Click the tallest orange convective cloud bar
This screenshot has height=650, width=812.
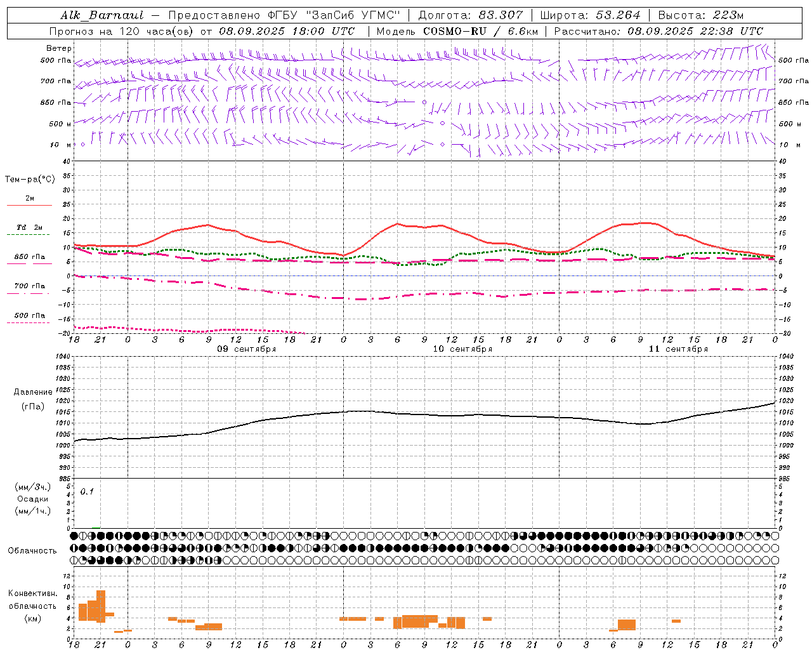pos(101,606)
